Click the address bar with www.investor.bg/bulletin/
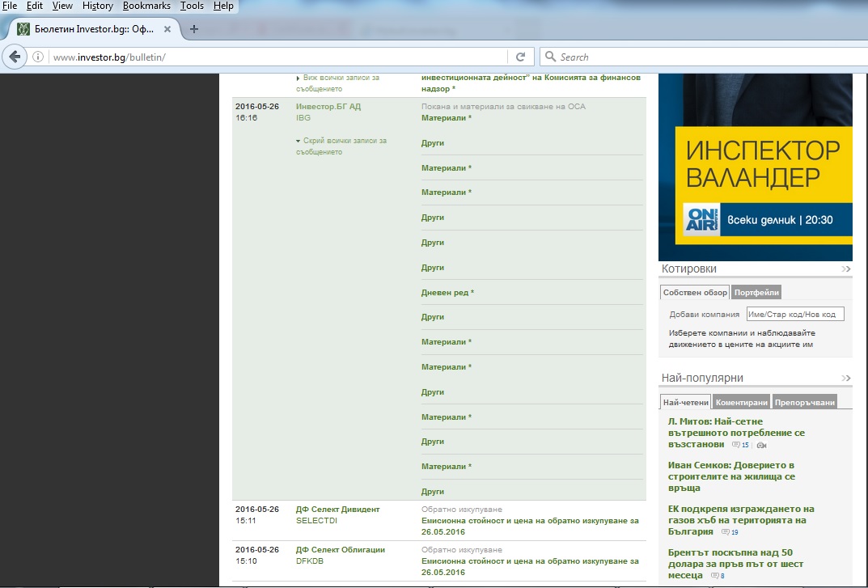 (277, 57)
